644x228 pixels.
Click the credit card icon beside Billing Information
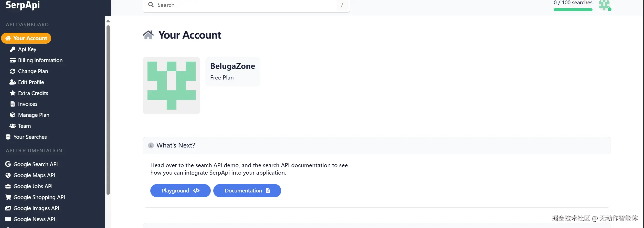tap(13, 60)
